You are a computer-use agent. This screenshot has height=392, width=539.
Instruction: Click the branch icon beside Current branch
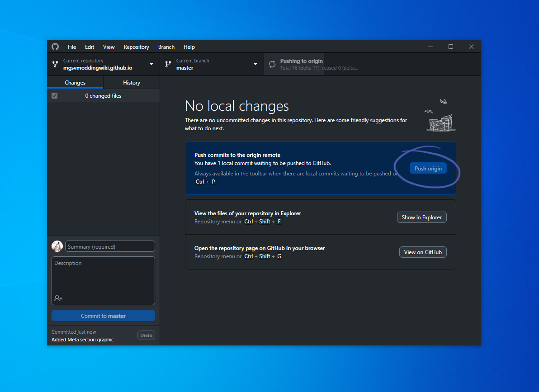click(168, 64)
